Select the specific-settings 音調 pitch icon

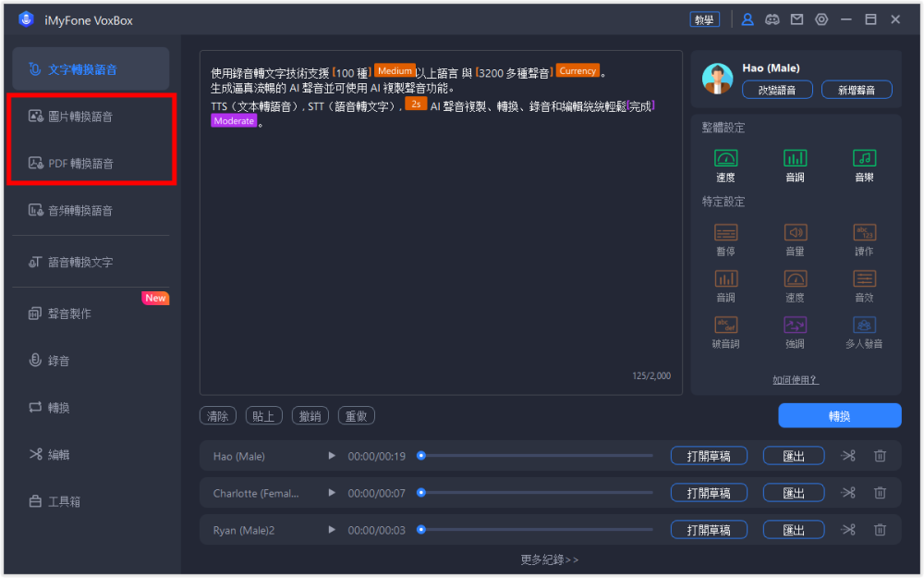(x=725, y=278)
